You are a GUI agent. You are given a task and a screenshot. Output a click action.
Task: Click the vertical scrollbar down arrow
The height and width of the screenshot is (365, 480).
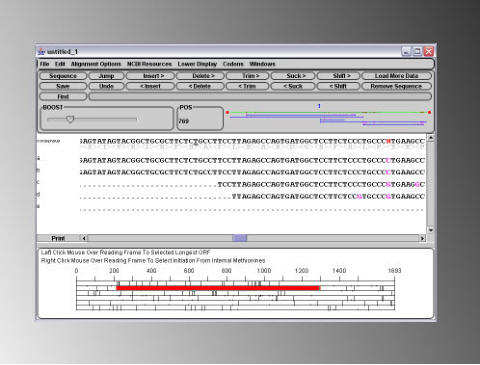click(430, 230)
